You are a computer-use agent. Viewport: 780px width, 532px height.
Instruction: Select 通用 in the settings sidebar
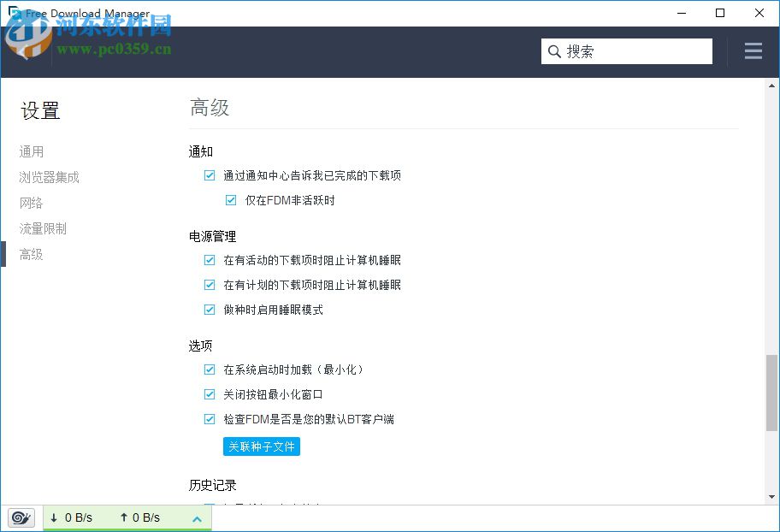coord(31,151)
